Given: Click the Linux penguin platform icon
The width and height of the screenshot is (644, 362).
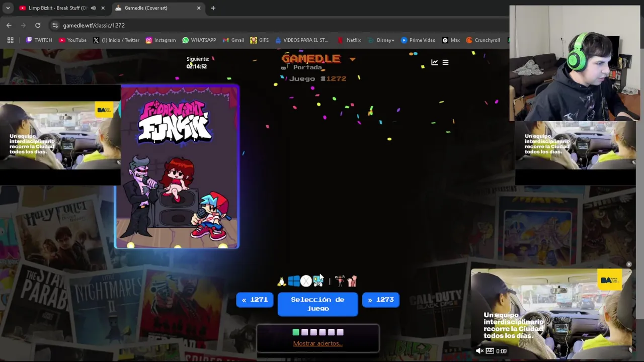Looking at the screenshot, I should [x=282, y=281].
